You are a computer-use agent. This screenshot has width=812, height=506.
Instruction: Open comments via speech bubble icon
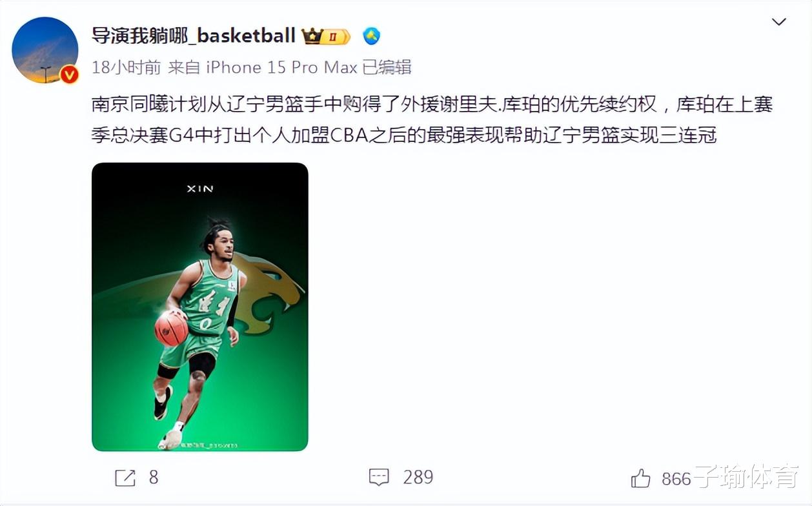[379, 478]
